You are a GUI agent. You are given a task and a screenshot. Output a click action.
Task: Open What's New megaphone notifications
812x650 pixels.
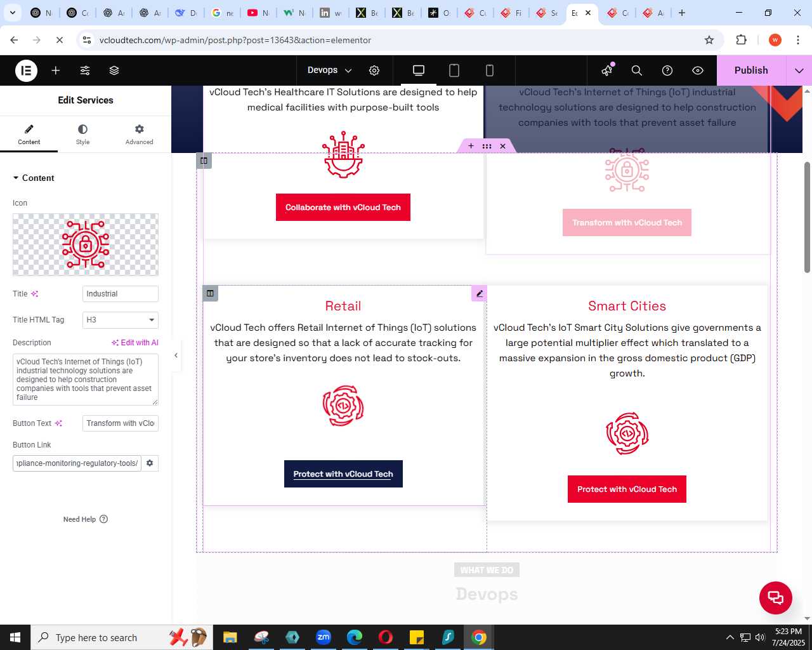point(607,70)
